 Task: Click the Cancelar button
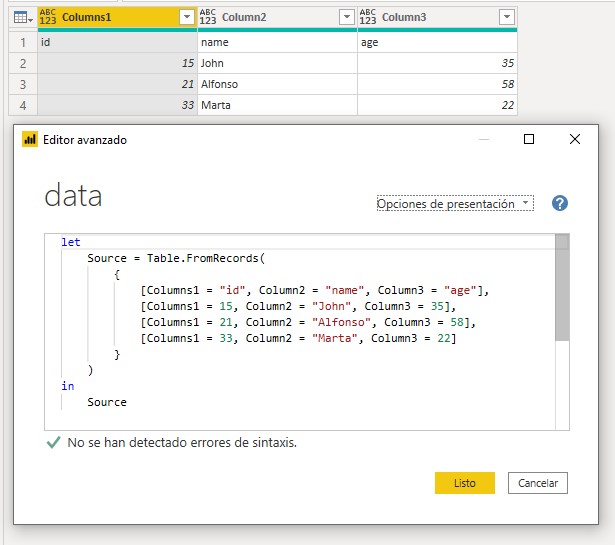(538, 483)
